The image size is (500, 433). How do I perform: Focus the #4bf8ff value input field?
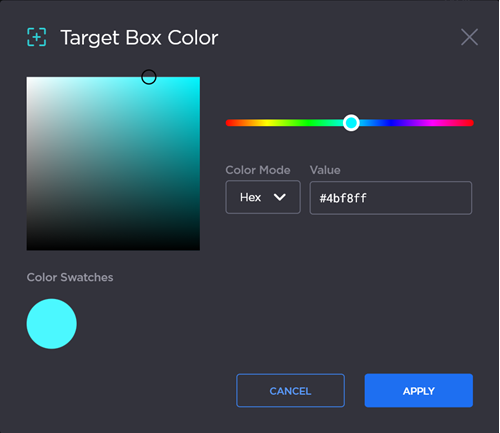(x=391, y=198)
